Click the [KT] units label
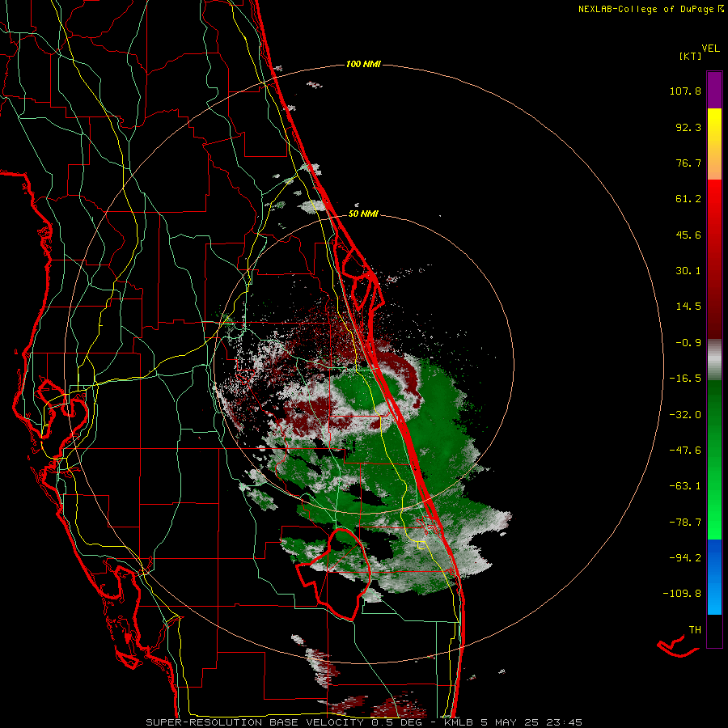The height and width of the screenshot is (728, 728). pos(691,56)
